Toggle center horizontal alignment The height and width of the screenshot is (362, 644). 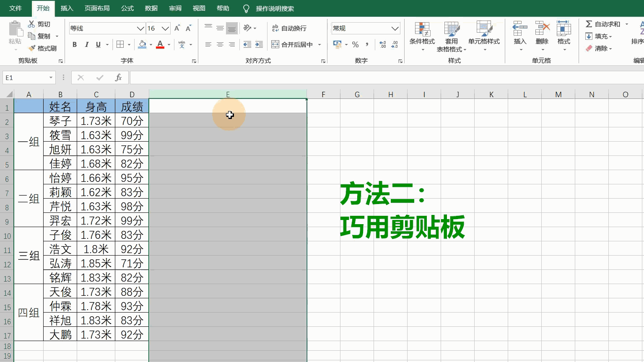(x=220, y=44)
